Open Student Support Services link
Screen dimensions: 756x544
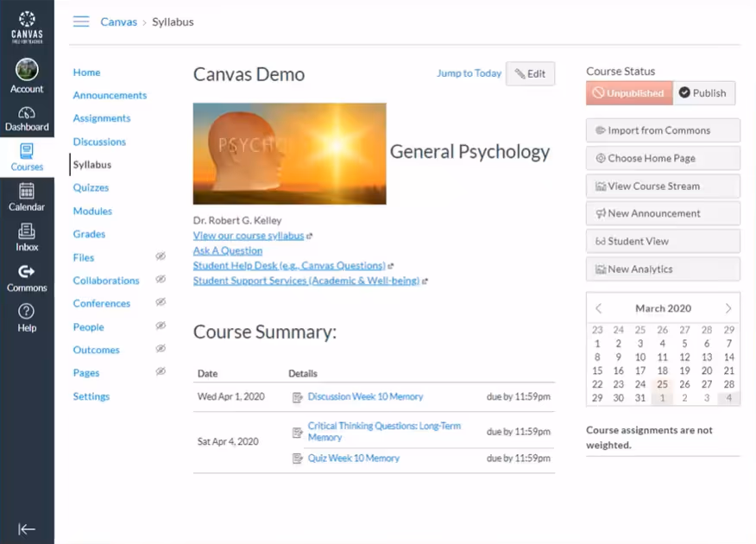point(306,281)
